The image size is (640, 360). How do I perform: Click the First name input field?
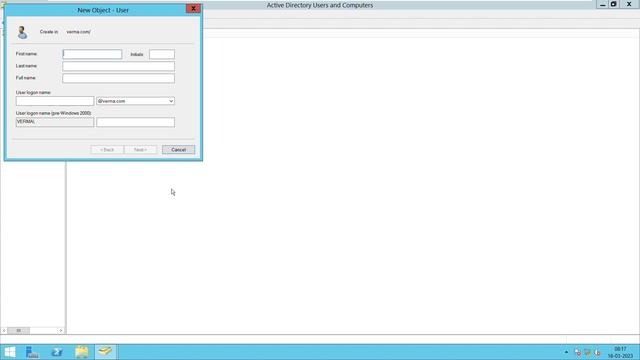92,54
